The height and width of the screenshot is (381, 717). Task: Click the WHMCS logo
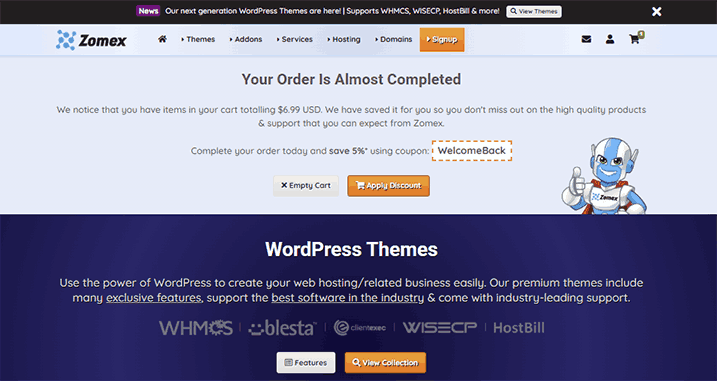(196, 328)
